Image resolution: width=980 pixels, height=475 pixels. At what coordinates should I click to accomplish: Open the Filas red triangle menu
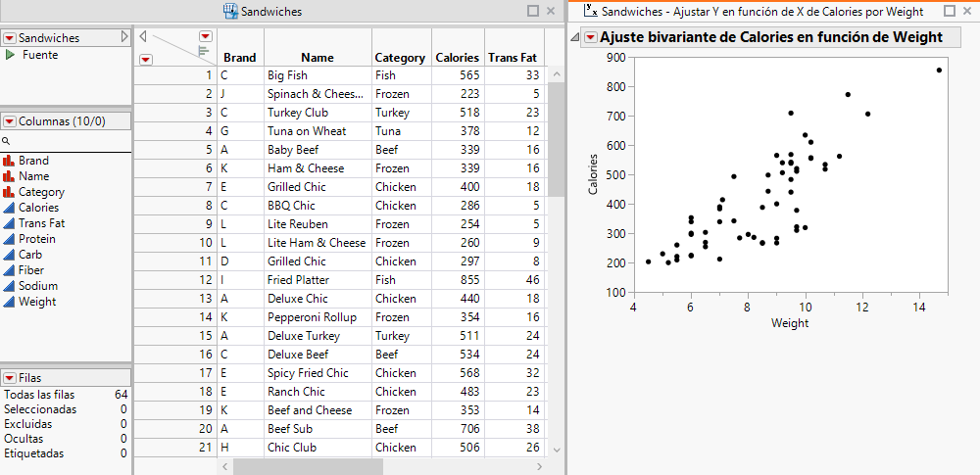pos(10,378)
